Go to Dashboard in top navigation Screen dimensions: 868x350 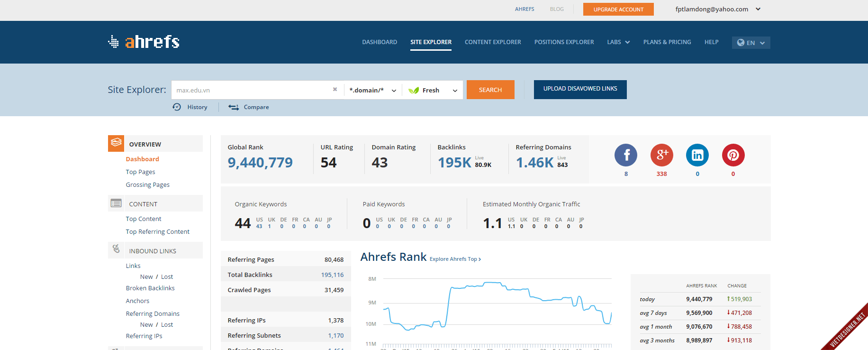(380, 42)
